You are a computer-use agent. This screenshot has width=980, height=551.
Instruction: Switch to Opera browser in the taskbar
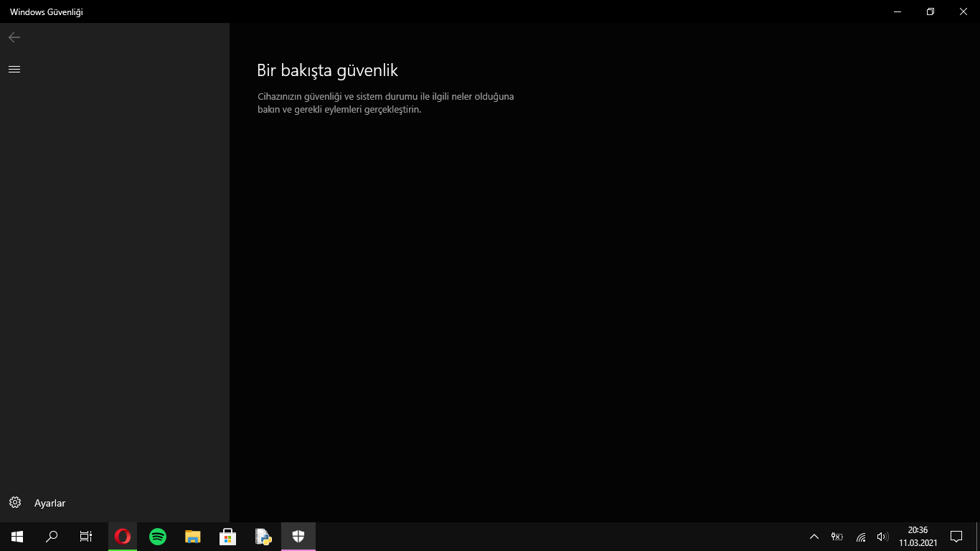(x=123, y=537)
